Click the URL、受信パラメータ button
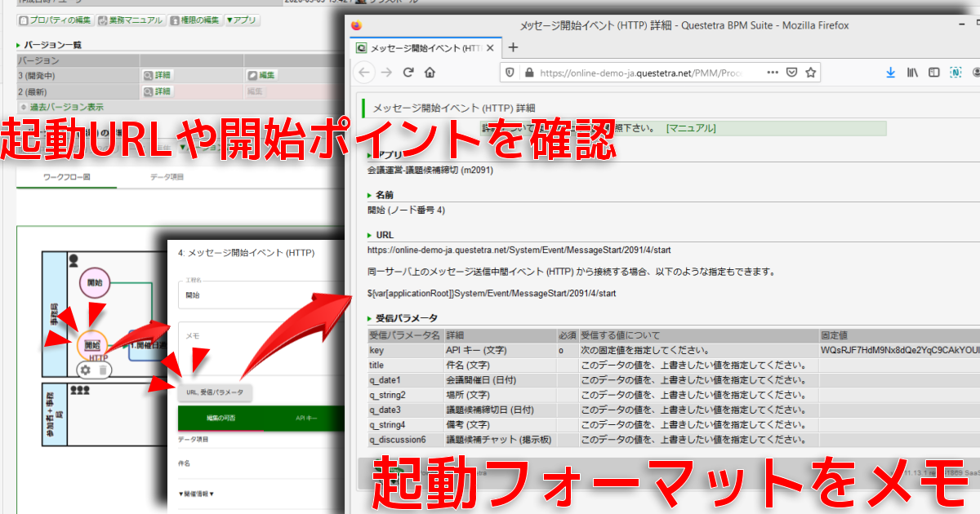The width and height of the screenshot is (980, 514). coord(214,393)
